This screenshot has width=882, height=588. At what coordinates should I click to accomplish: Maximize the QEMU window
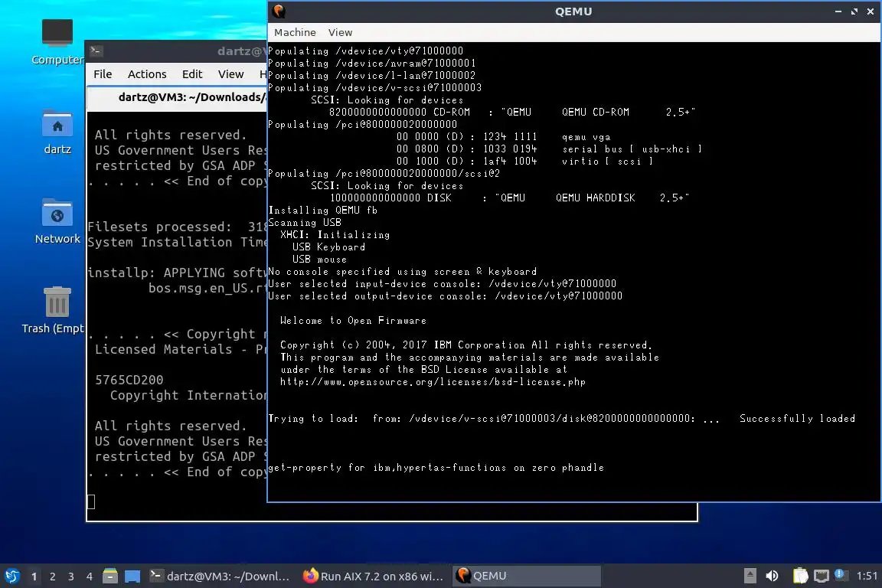[x=854, y=11]
